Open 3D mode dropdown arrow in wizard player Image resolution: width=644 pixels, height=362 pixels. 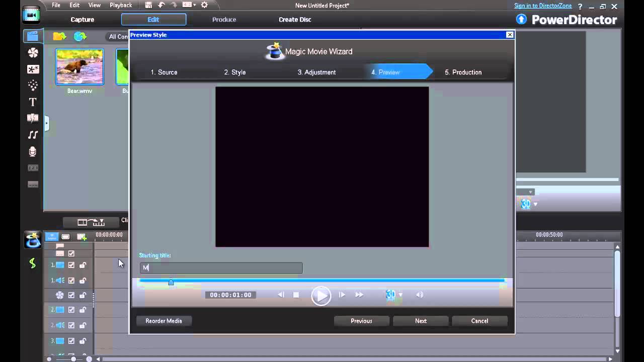click(400, 295)
